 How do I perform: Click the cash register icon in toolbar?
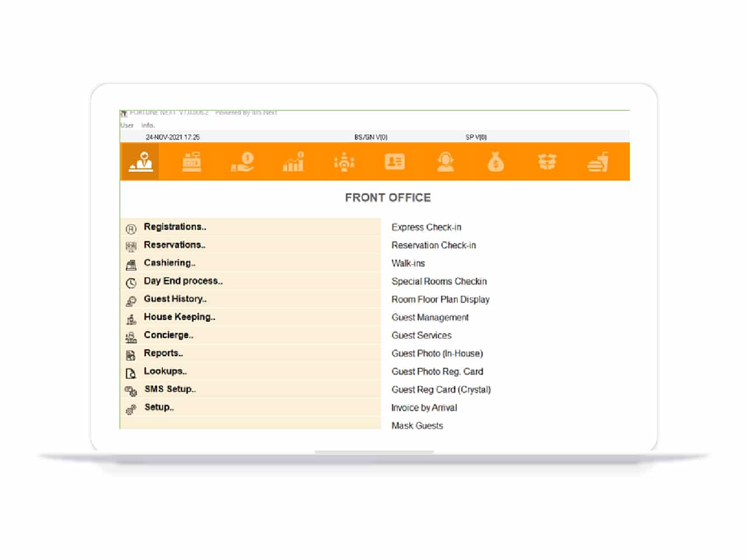[192, 162]
